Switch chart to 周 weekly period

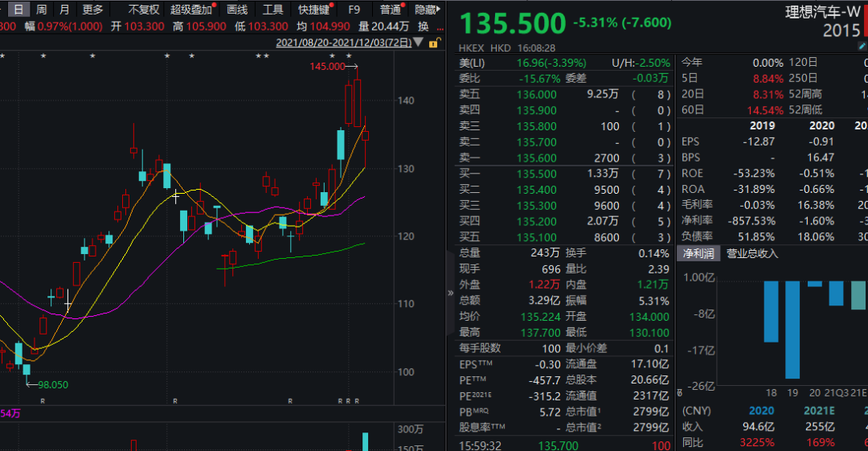pos(41,10)
